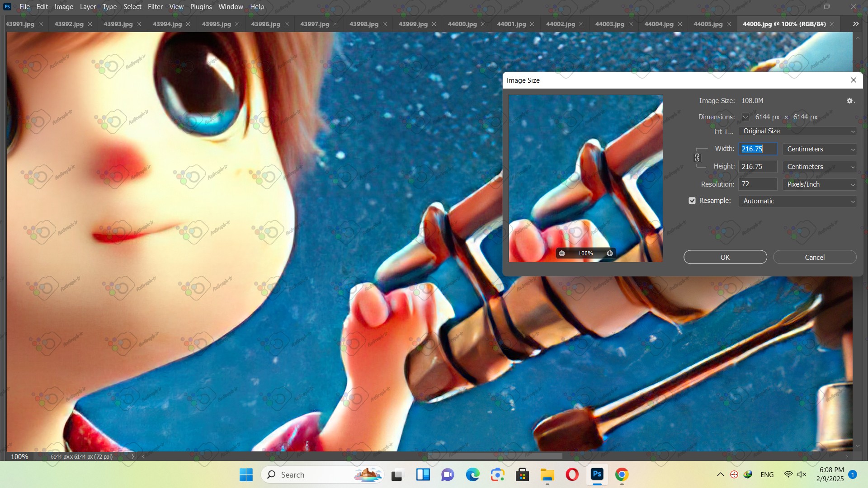Close the 44005.jpg document tab
Image resolution: width=868 pixels, height=488 pixels.
coord(729,24)
